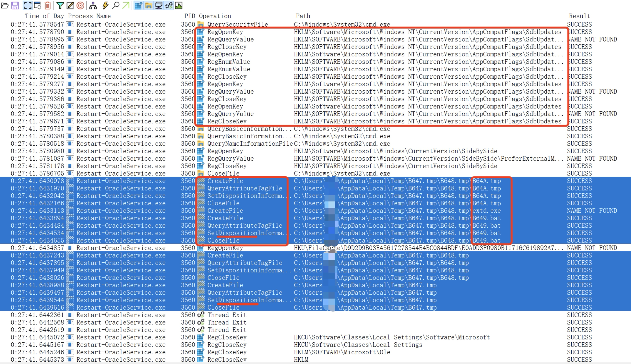Click the Clear display trash icon
Screen dimensions: 631x364
pyautogui.click(x=47, y=5)
